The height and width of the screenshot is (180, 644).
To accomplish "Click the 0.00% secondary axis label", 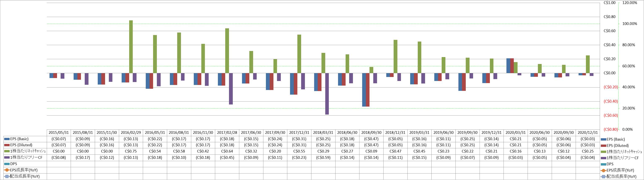I will (627, 129).
